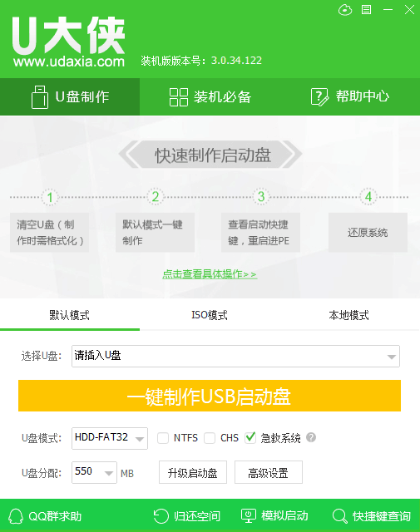Click the 归还空间 restore arrow icon

[x=161, y=516]
